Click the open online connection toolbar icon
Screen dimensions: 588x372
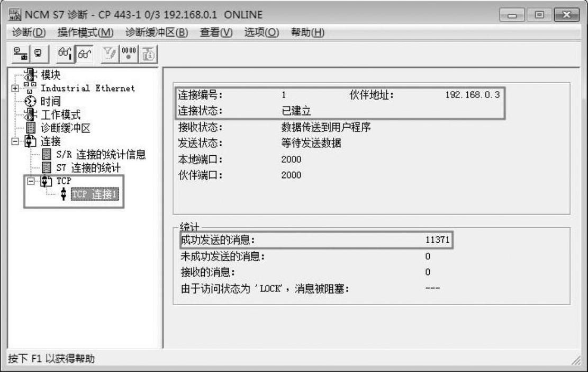[x=20, y=54]
